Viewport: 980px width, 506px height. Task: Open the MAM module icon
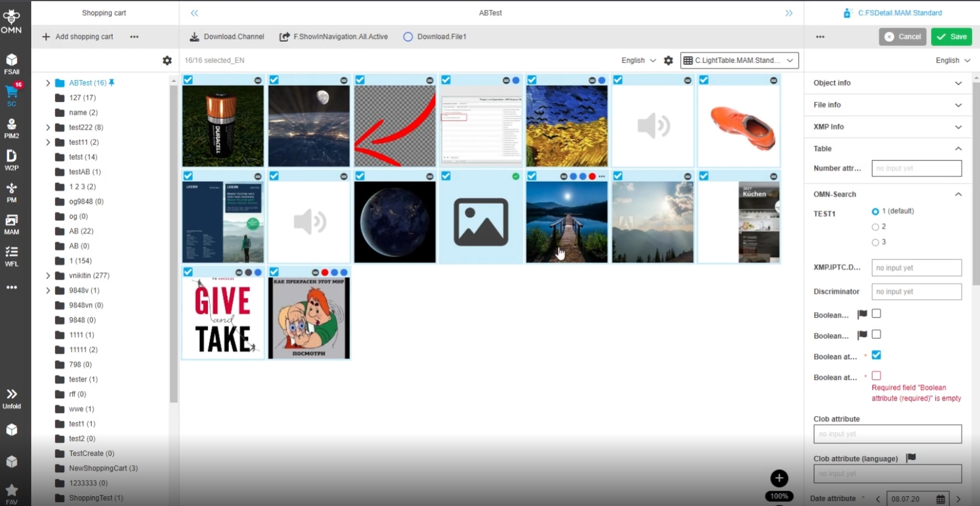[12, 224]
